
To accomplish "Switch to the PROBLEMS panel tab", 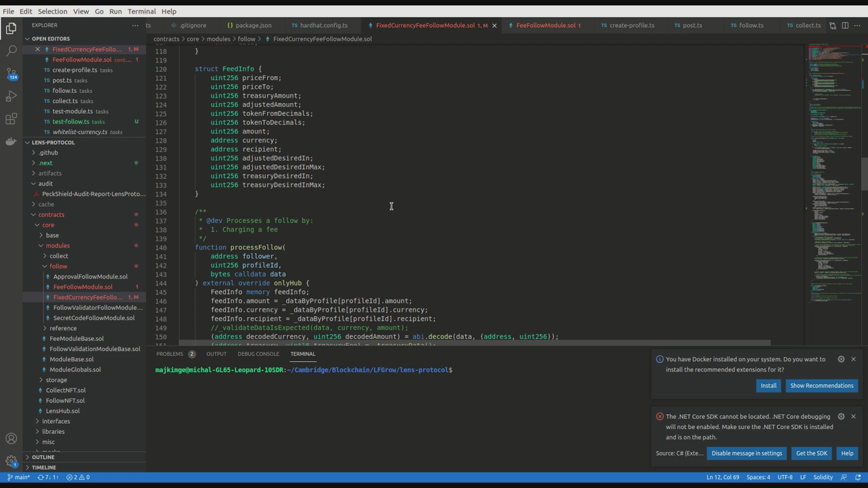I will pyautogui.click(x=176, y=354).
